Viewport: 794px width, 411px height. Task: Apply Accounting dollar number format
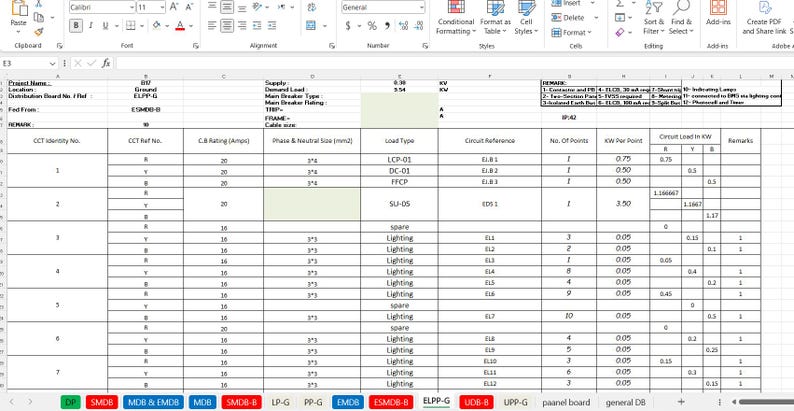(348, 25)
